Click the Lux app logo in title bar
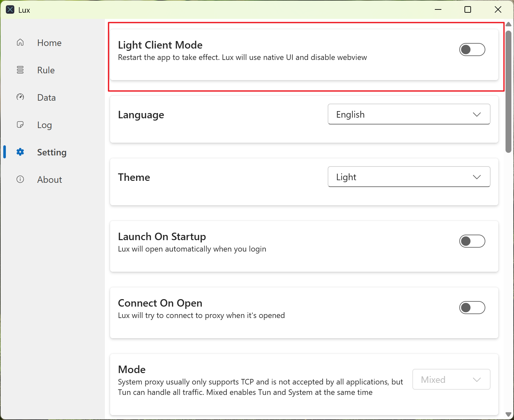Image resolution: width=514 pixels, height=420 pixels. coord(10,10)
